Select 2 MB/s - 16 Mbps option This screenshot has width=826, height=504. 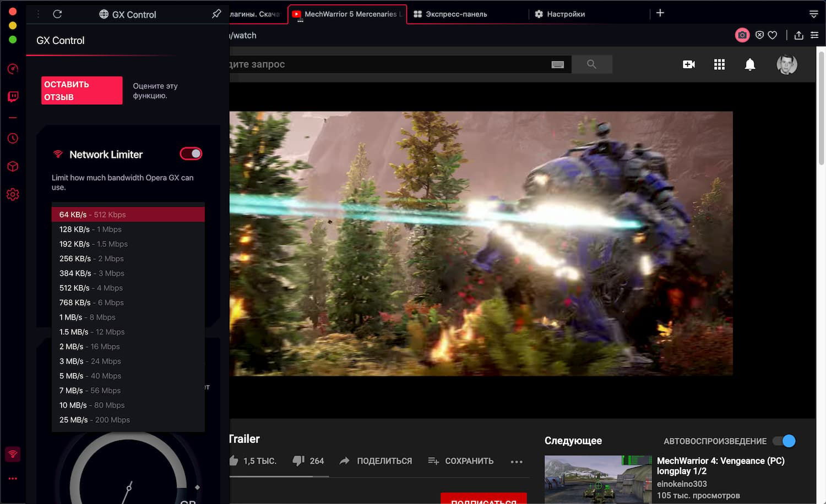pyautogui.click(x=128, y=347)
